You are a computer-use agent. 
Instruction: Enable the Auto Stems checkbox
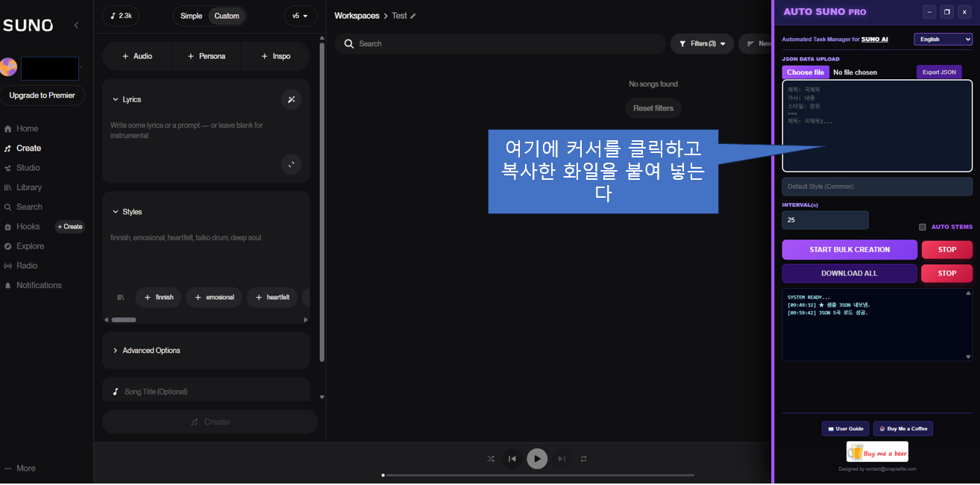coord(923,227)
